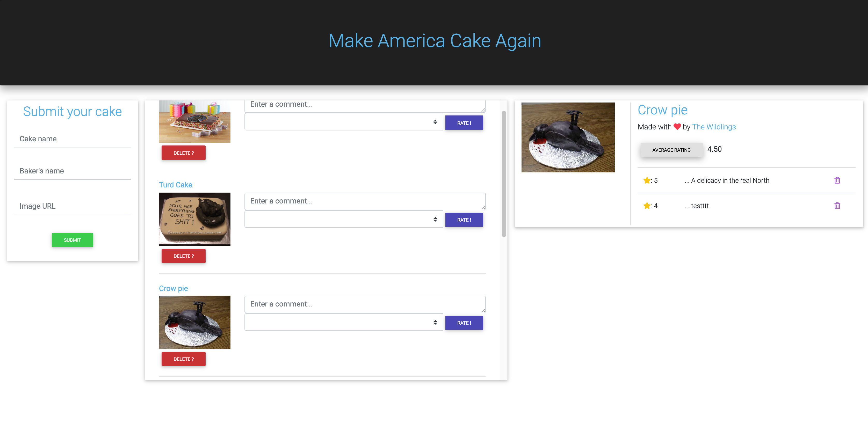Open The Wildlings baker link

tap(714, 127)
